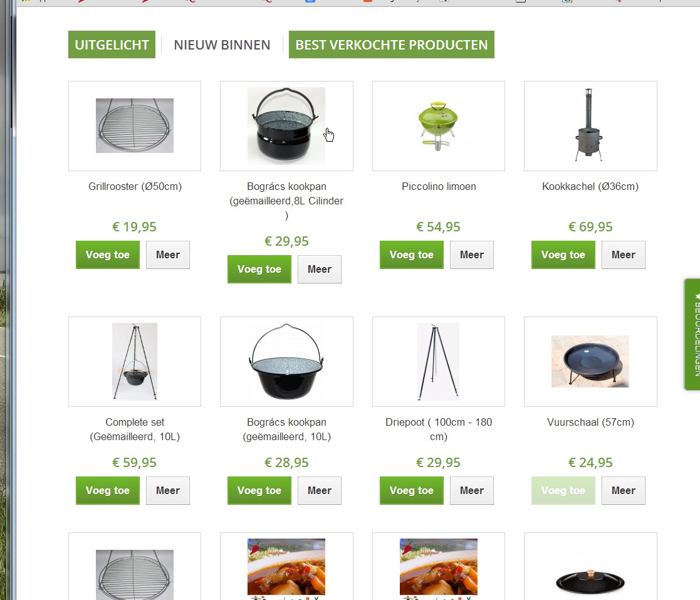Open the Complete set tripod thumbnail

point(135,361)
